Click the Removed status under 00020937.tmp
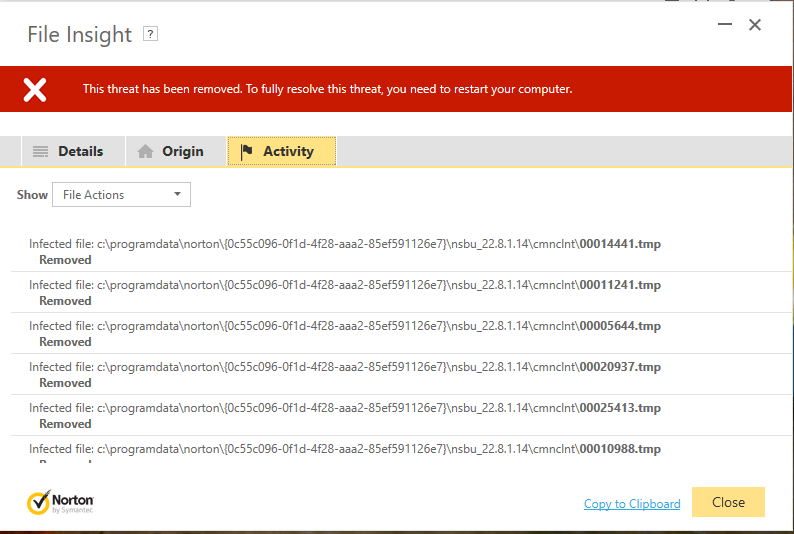794x534 pixels. coord(65,383)
